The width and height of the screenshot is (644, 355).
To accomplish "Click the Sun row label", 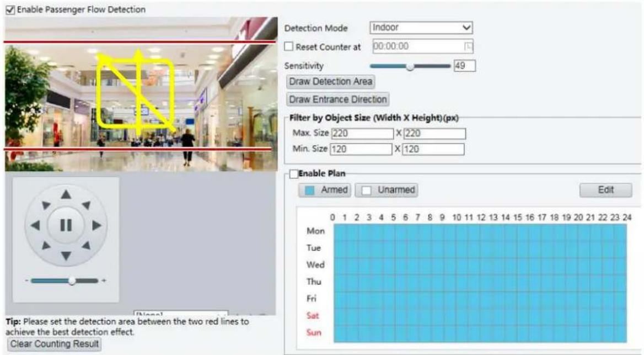I will coord(313,332).
